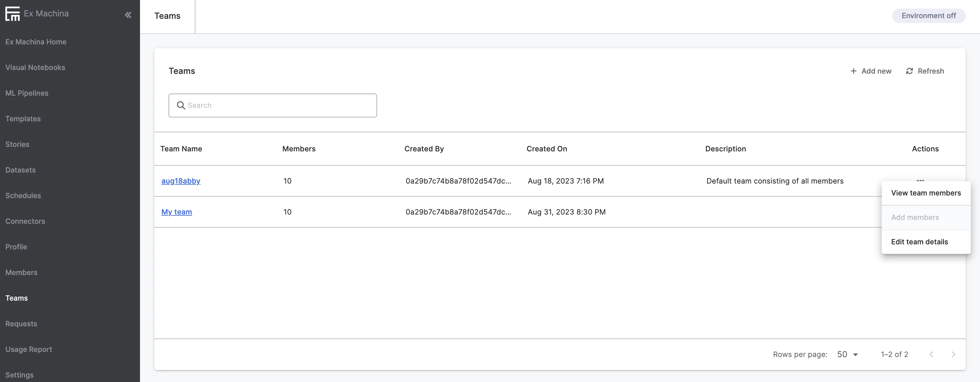The width and height of the screenshot is (980, 382).
Task: Select View team members from menu
Action: click(925, 193)
